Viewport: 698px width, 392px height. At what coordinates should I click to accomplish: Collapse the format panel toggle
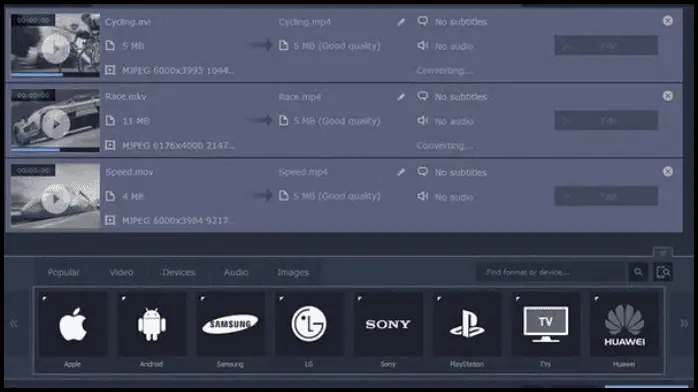663,253
